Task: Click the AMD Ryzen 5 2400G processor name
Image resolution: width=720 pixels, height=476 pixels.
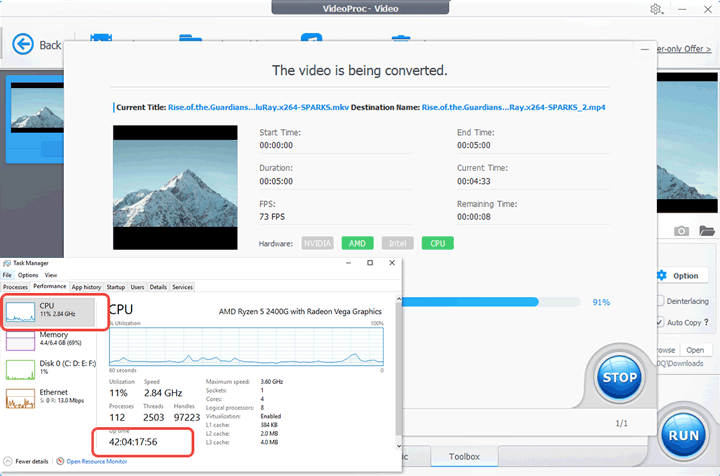Action: coord(300,311)
